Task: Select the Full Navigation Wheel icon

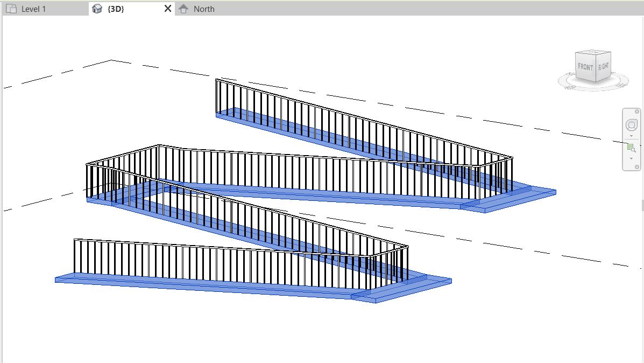Action: (x=631, y=124)
